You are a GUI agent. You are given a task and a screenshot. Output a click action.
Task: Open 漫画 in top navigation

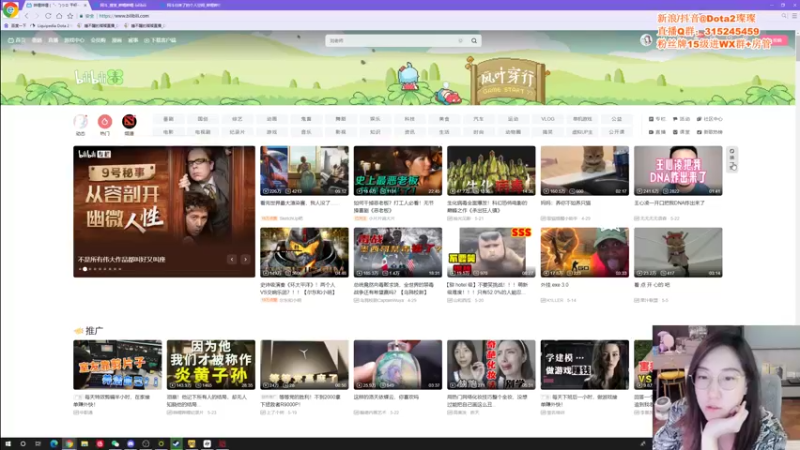(x=117, y=40)
